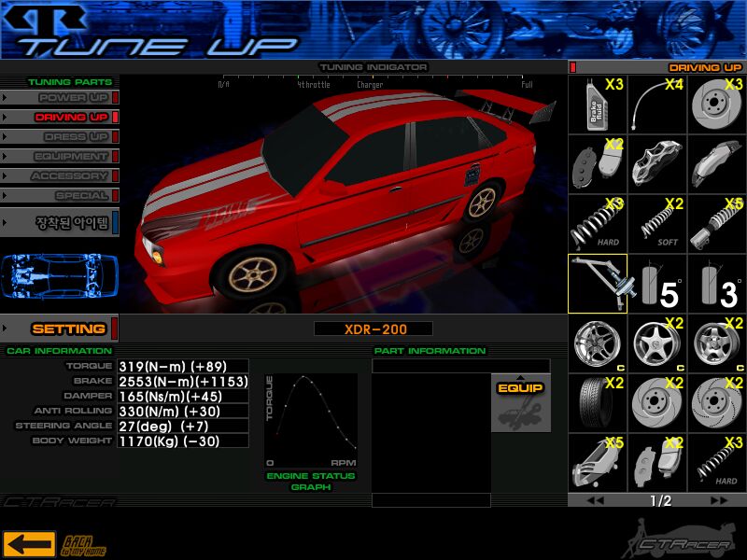Select the highlighted suspension arm part

598,284
